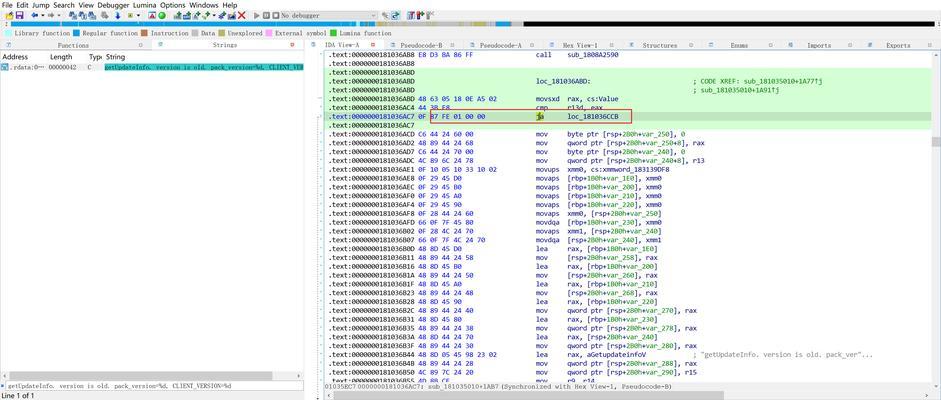Switch to the IDA View-A tab
This screenshot has height=400, width=941.
(x=341, y=46)
